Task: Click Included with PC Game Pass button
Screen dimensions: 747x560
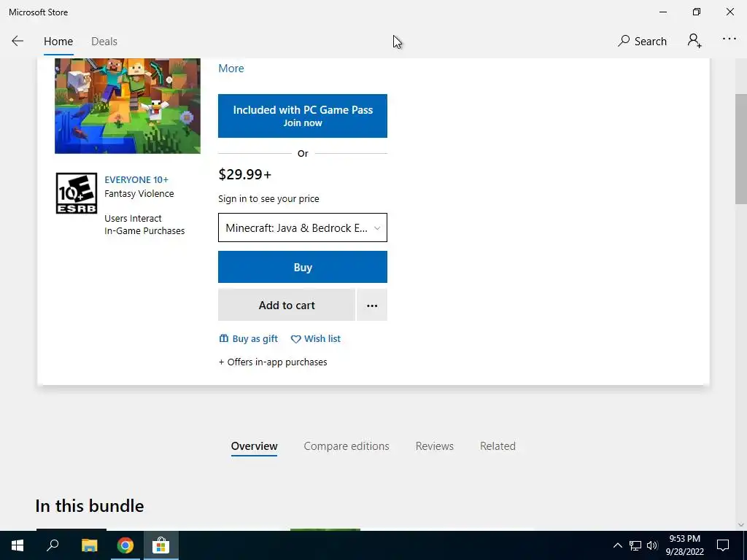Action: coord(303,116)
